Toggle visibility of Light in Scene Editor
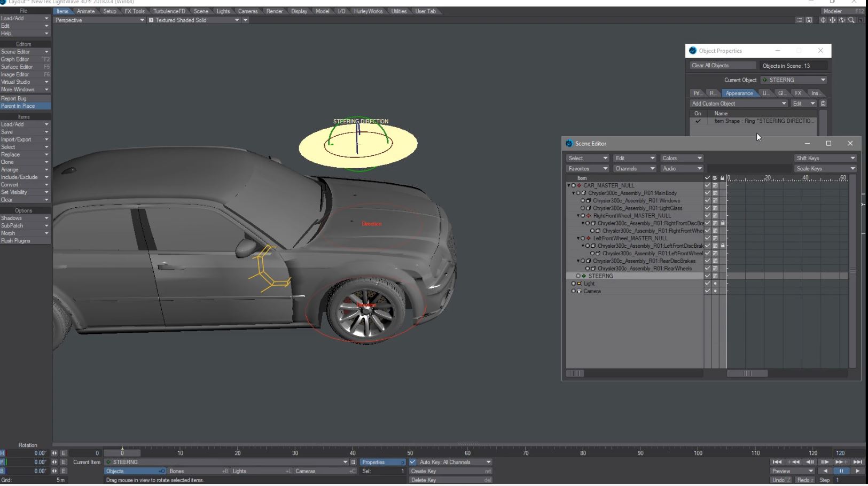This screenshot has width=868, height=486. pyautogui.click(x=715, y=284)
